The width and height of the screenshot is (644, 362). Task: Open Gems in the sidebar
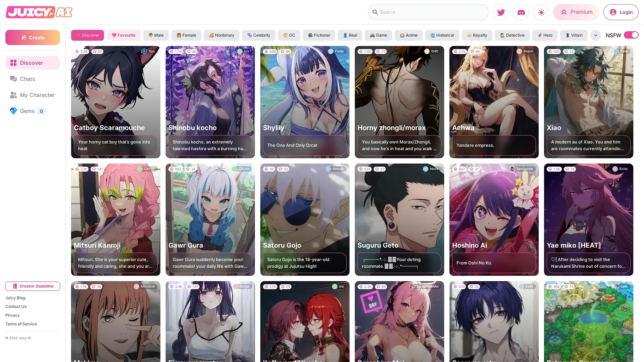[33, 111]
